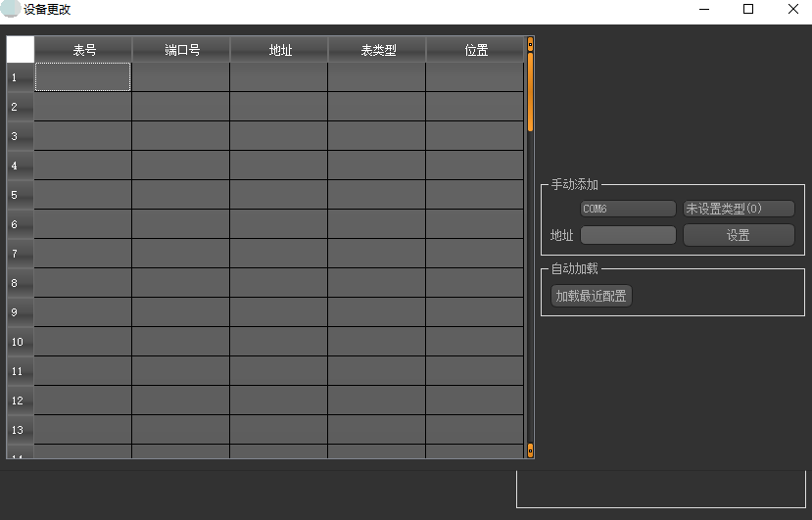Select the 端口号 cell in row 2
The width and height of the screenshot is (812, 520).
click(x=181, y=106)
